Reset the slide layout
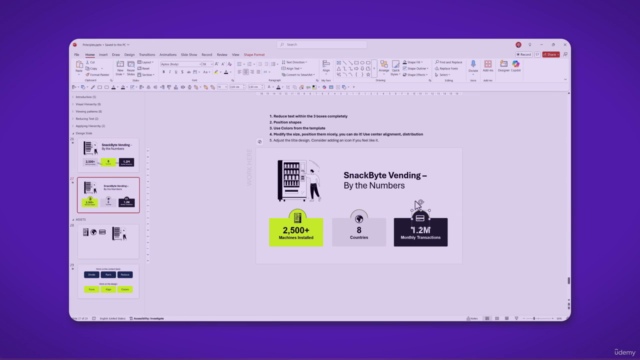The width and height of the screenshot is (640, 360). (144, 69)
